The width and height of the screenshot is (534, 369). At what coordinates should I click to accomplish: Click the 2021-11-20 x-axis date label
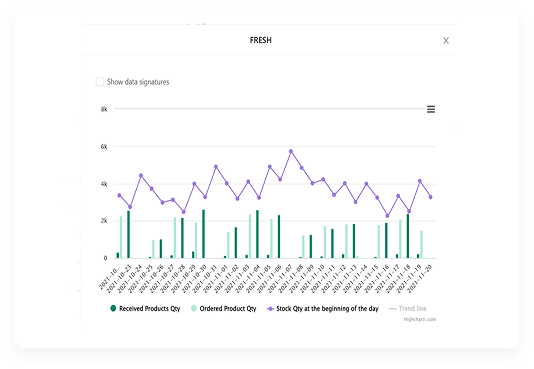(x=420, y=279)
